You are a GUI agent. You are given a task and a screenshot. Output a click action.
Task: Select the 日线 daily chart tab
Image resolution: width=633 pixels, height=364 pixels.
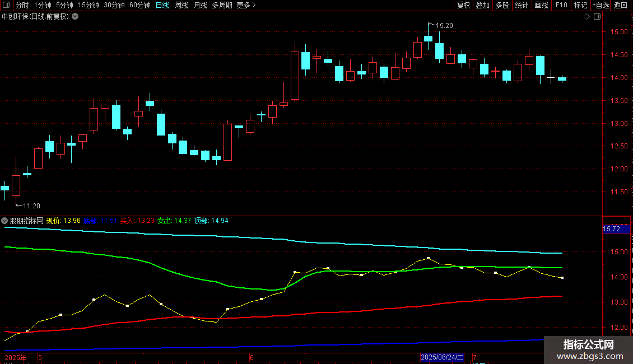pyautogui.click(x=162, y=5)
